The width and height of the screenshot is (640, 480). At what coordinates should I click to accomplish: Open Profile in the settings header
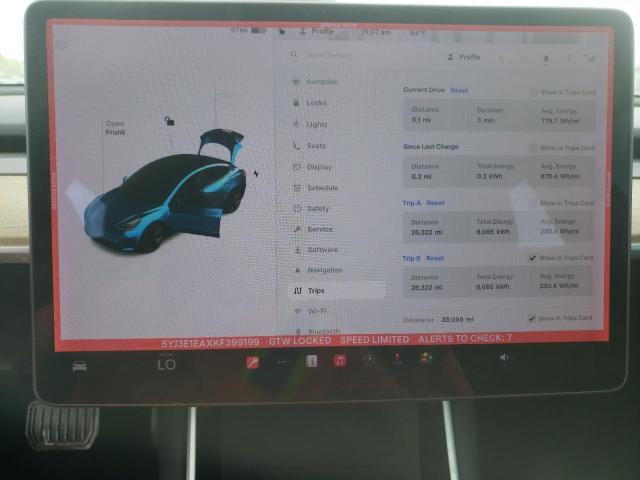point(464,57)
